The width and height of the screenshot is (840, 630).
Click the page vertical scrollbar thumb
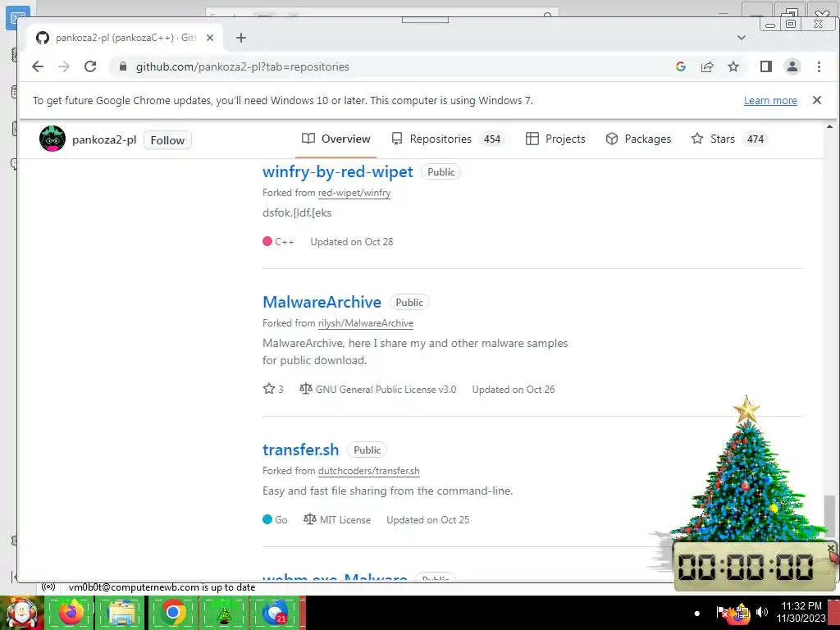tap(829, 515)
